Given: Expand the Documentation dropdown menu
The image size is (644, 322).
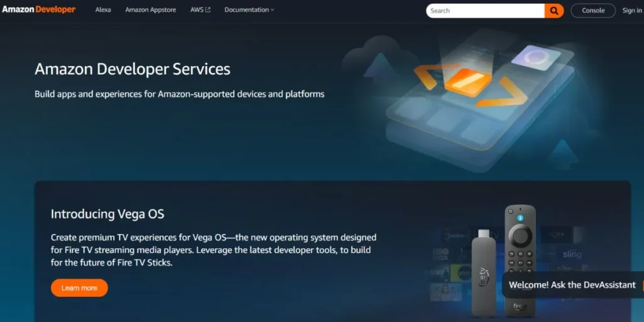Looking at the screenshot, I should (247, 10).
